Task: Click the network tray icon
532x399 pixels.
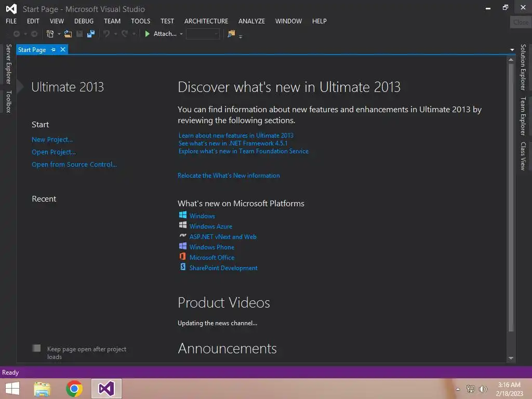Action: [x=471, y=389]
